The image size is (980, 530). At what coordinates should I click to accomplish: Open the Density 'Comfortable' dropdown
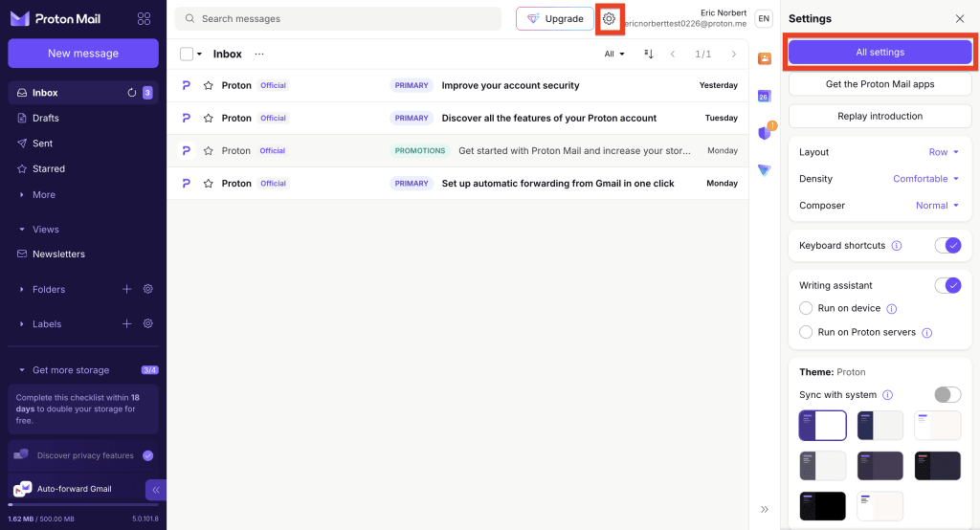(926, 179)
